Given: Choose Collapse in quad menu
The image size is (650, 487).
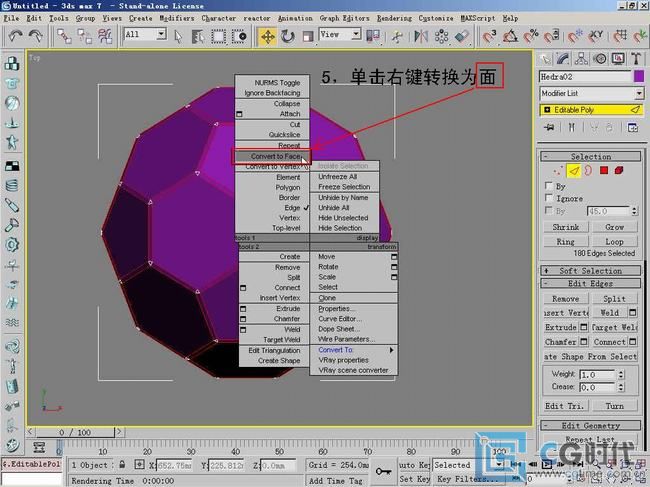Looking at the screenshot, I should coord(286,104).
